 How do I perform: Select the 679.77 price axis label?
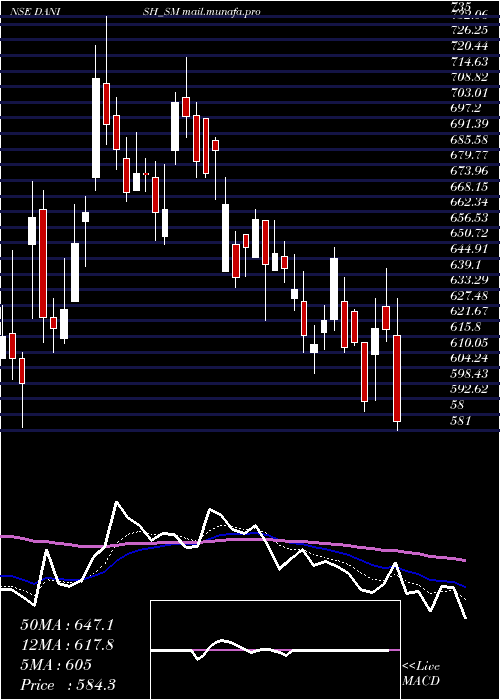(471, 155)
